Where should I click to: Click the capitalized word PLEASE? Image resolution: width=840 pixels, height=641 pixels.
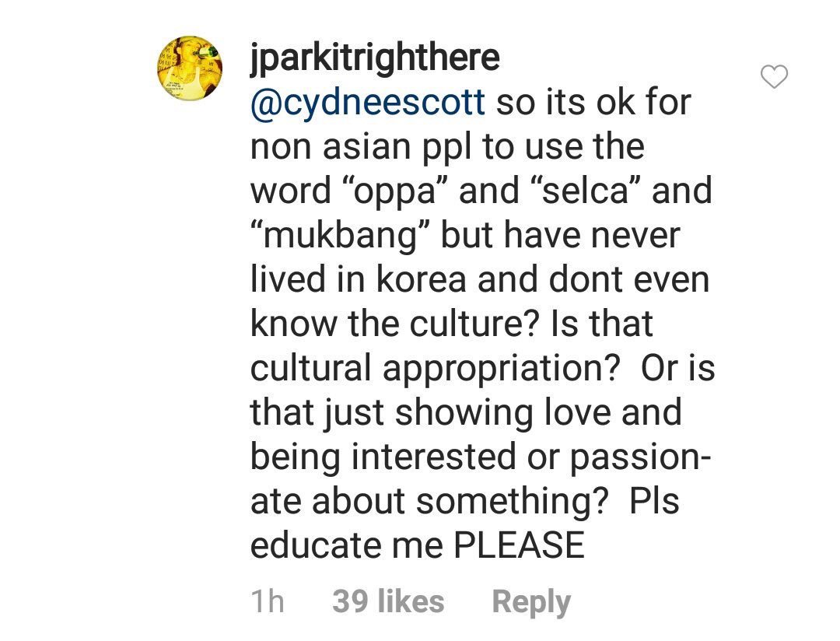point(520,545)
